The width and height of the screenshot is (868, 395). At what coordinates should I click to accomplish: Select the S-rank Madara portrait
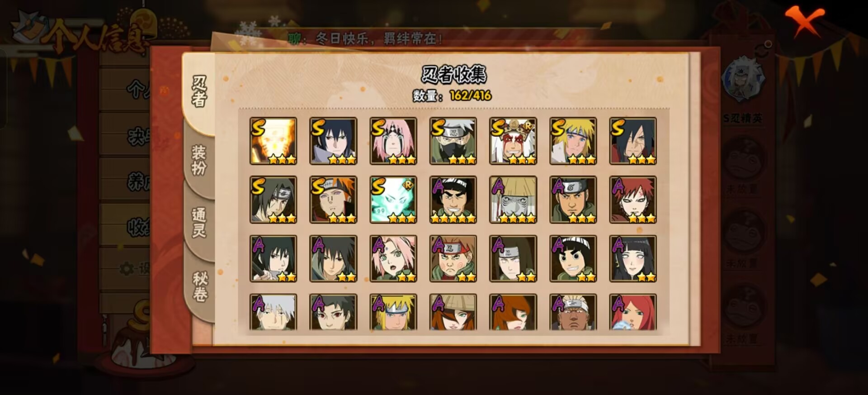click(x=633, y=141)
